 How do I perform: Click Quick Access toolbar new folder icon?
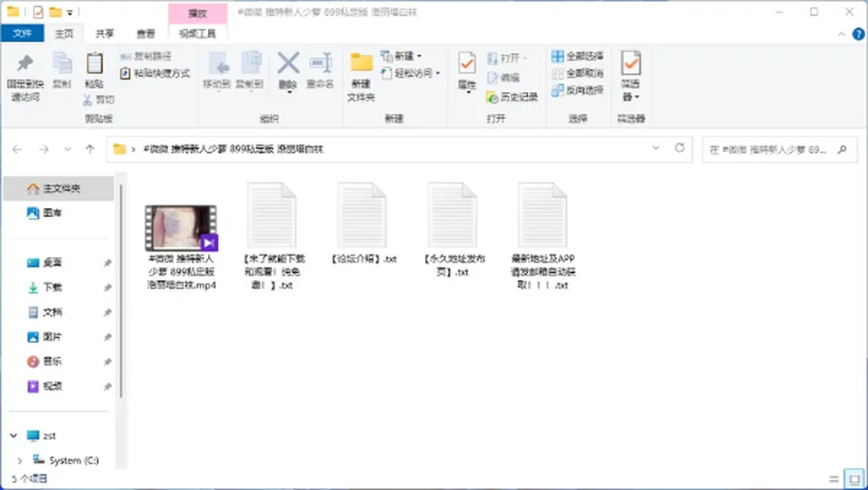click(55, 12)
